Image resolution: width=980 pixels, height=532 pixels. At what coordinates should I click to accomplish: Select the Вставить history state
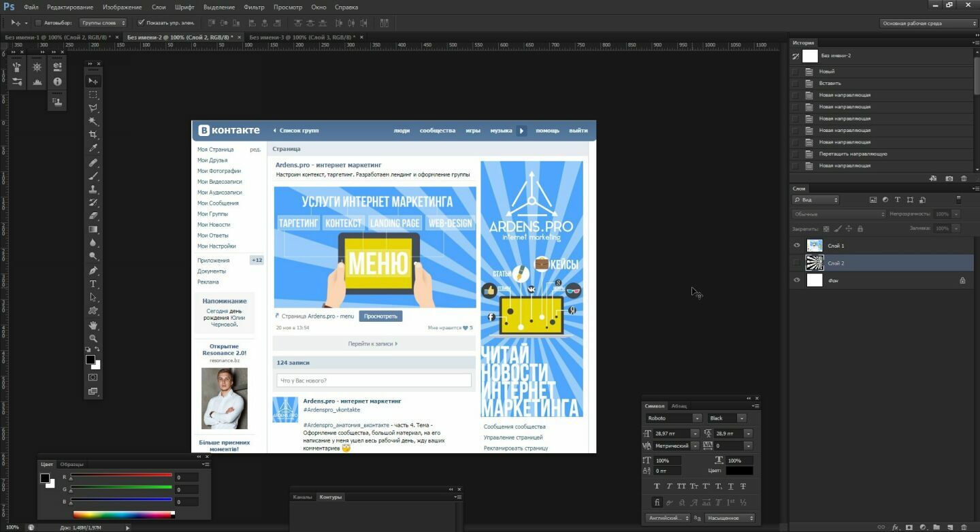(830, 83)
